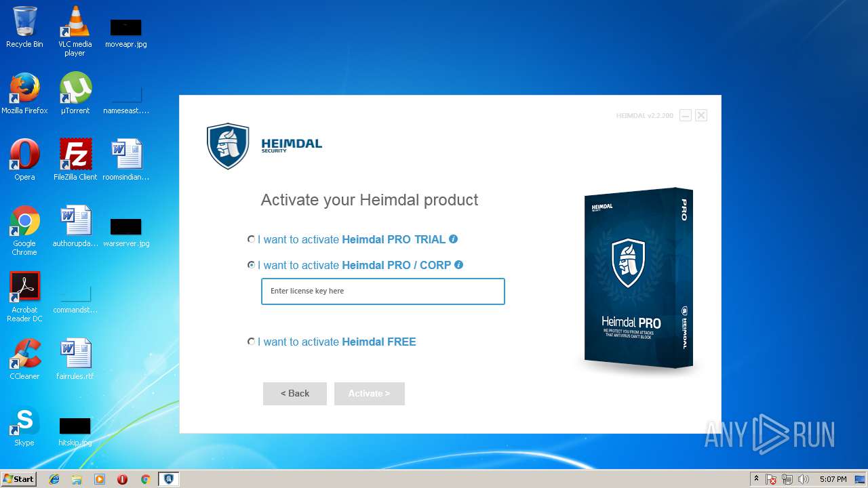Click the "Activate your Heimdal product" heading

pyautogui.click(x=370, y=200)
